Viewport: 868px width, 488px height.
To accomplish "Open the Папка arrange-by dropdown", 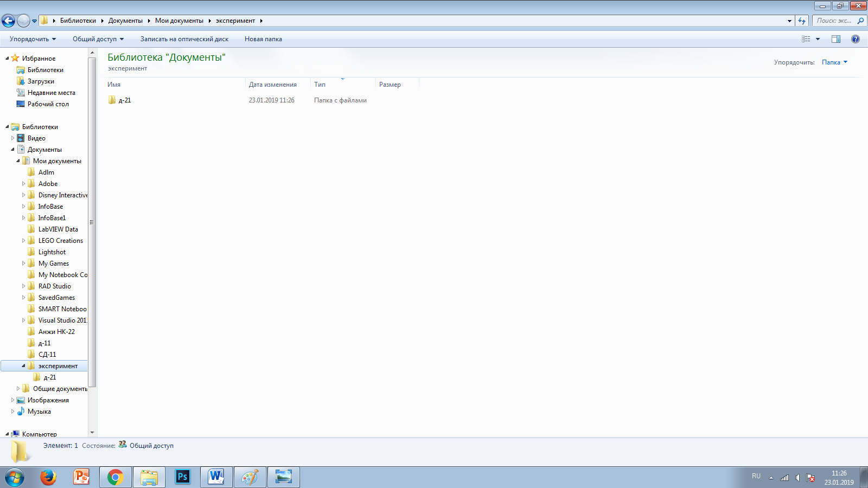I will click(x=834, y=62).
